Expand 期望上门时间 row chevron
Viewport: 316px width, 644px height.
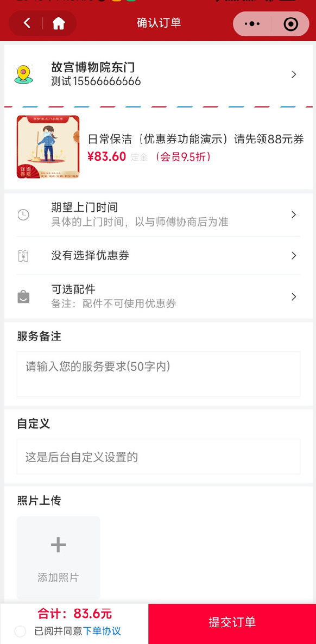[x=294, y=215]
